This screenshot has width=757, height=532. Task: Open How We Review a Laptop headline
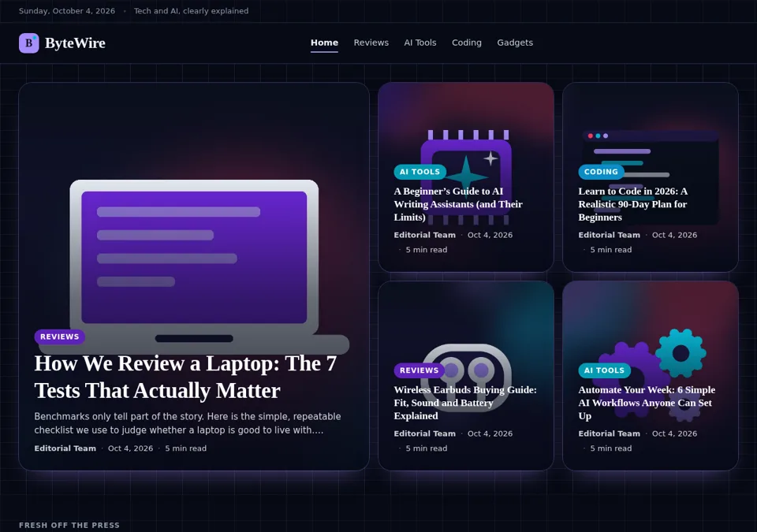coord(185,377)
